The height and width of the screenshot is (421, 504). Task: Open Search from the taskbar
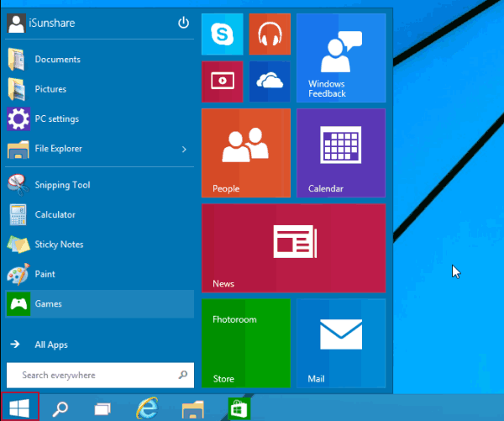coord(60,408)
